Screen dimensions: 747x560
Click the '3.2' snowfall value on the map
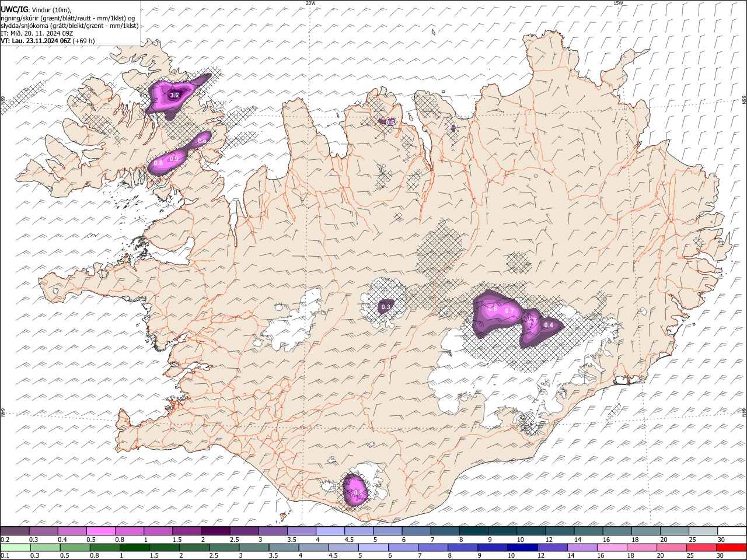click(x=174, y=94)
